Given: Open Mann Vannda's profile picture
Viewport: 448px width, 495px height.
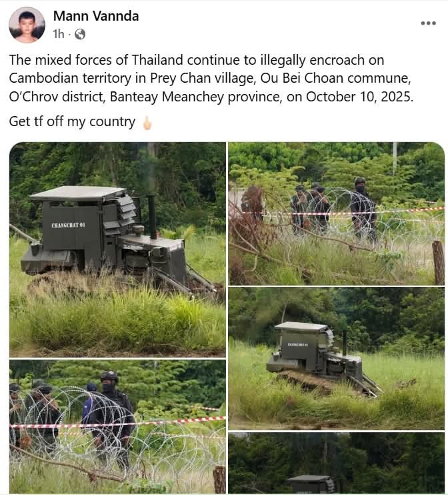Looking at the screenshot, I should click(27, 25).
